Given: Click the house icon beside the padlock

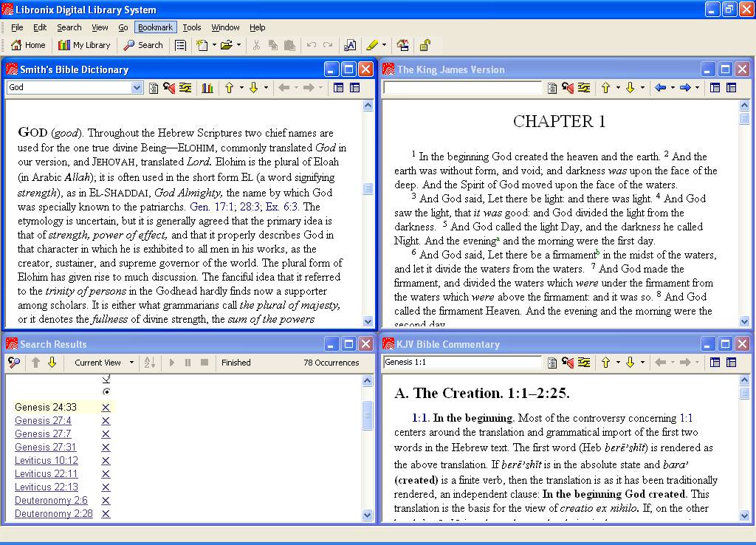Looking at the screenshot, I should click(403, 45).
